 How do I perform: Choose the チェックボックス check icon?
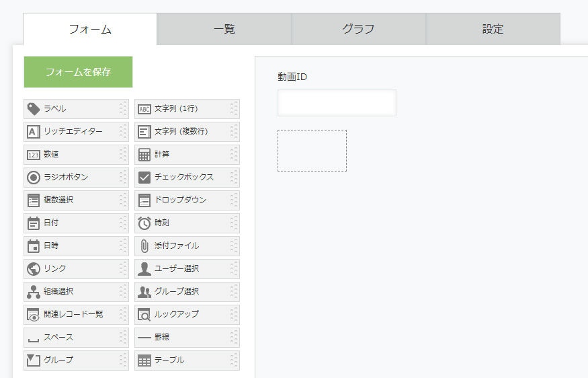click(x=144, y=177)
